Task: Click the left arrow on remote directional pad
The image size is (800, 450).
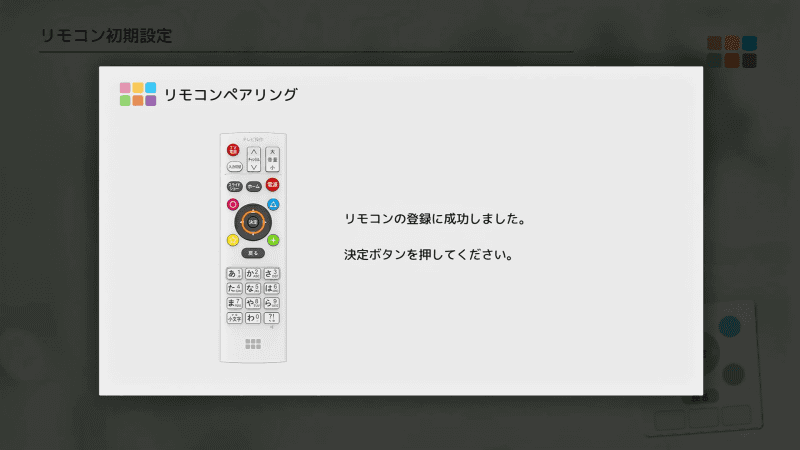Action: (x=241, y=222)
